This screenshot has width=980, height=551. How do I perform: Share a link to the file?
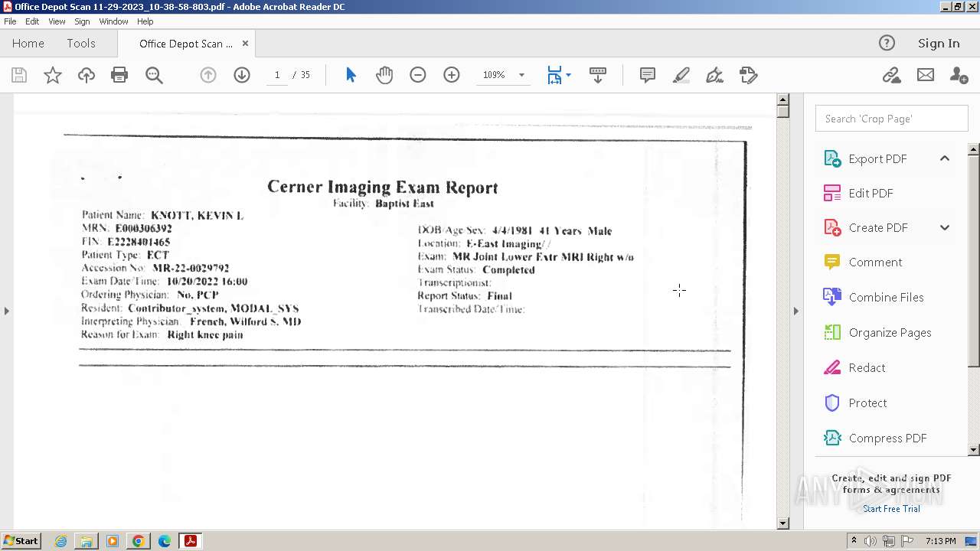pos(891,75)
